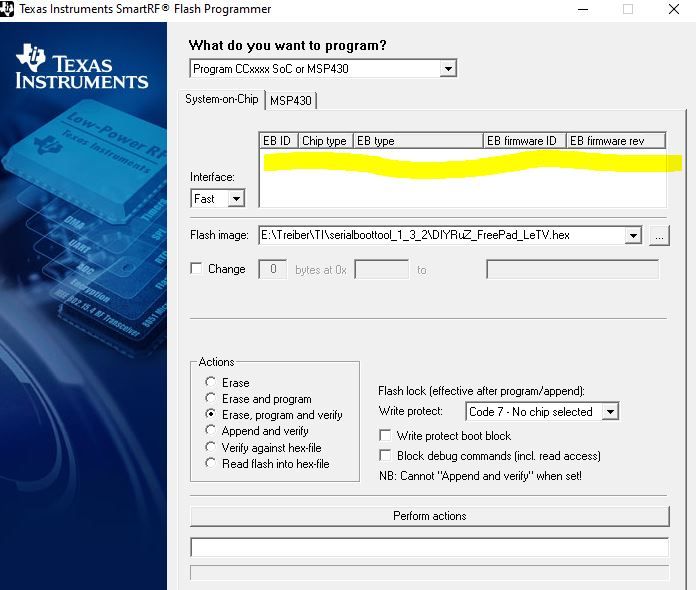Switch to the System-on-Chip tab

(x=221, y=99)
